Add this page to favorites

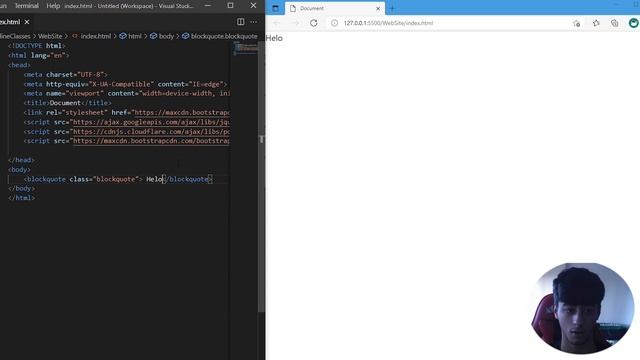tap(576, 23)
